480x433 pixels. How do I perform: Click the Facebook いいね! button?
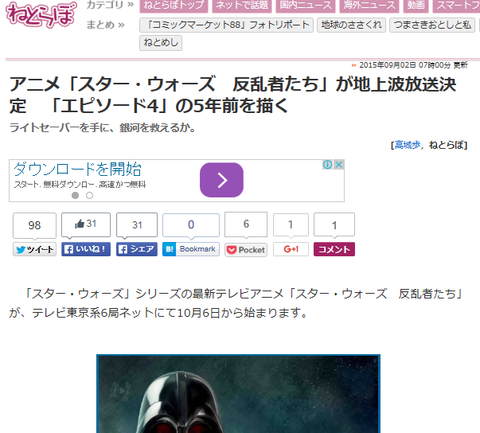point(86,249)
